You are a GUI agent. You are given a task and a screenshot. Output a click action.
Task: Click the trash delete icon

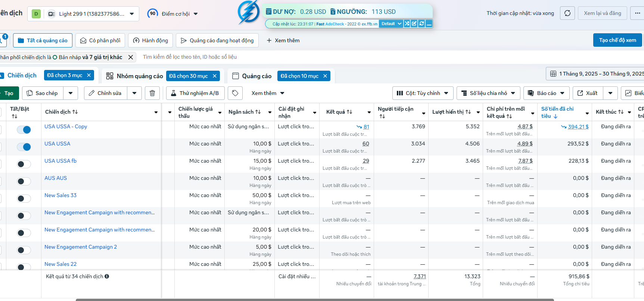coord(152,93)
